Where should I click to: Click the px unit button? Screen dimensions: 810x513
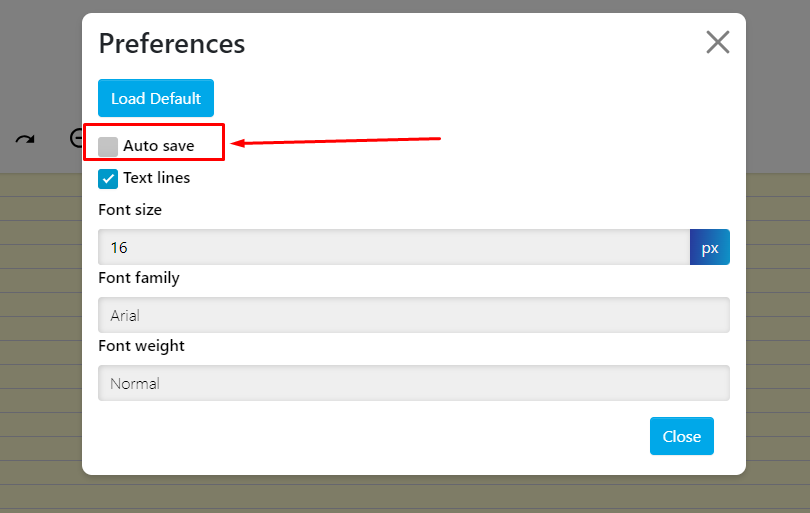710,247
